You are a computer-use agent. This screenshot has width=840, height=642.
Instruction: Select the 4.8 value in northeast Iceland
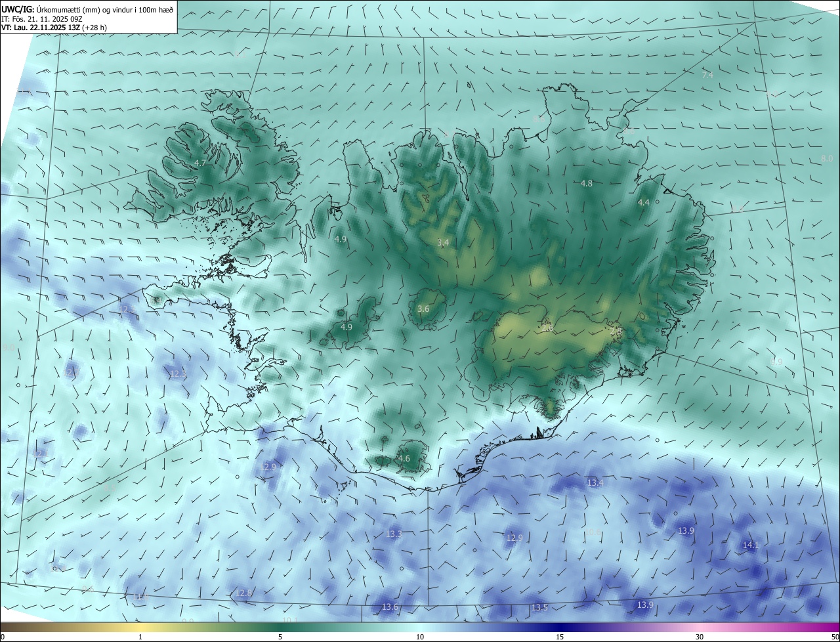pos(587,184)
